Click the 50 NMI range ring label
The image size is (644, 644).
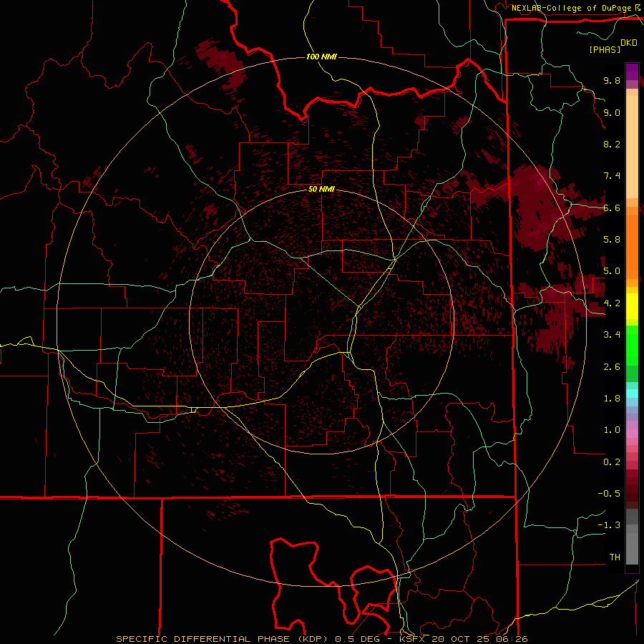[x=321, y=190]
